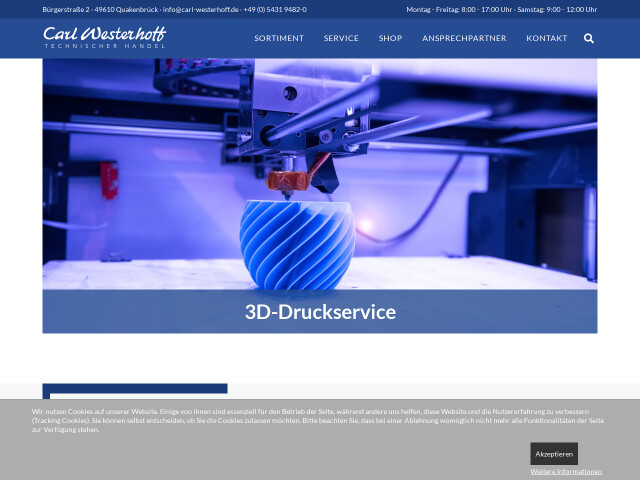640x480 pixels.
Task: Click the Technischer Handel tagline under logo
Action: coord(104,47)
